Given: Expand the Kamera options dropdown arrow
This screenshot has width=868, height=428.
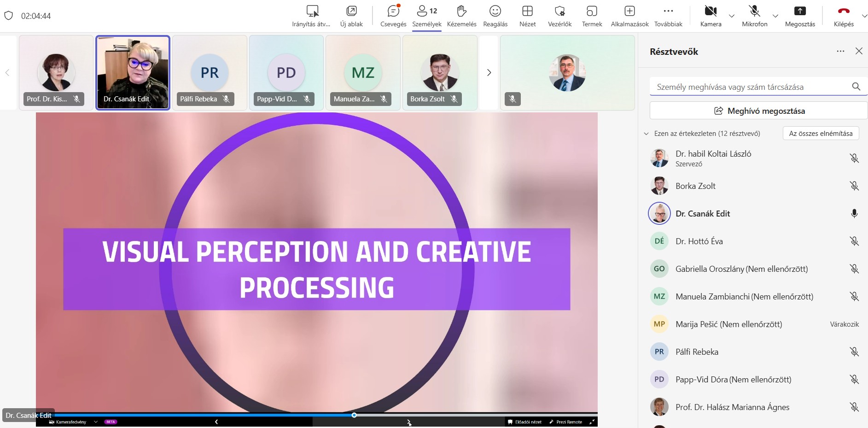Looking at the screenshot, I should 731,16.
